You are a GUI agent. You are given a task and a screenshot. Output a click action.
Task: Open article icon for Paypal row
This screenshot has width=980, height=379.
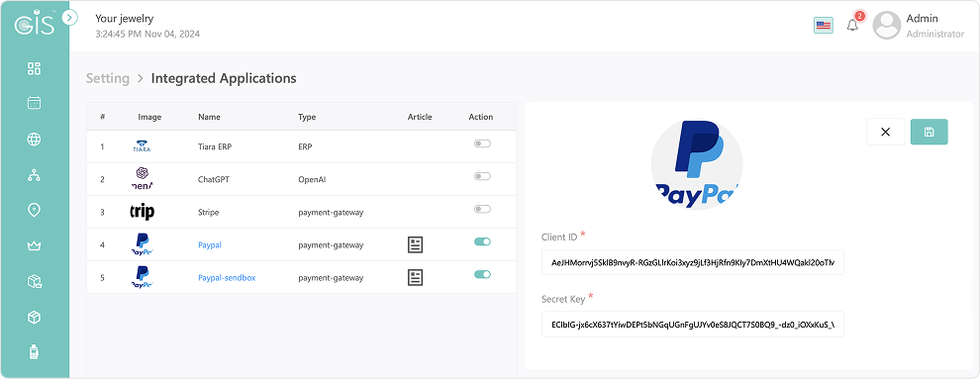415,244
